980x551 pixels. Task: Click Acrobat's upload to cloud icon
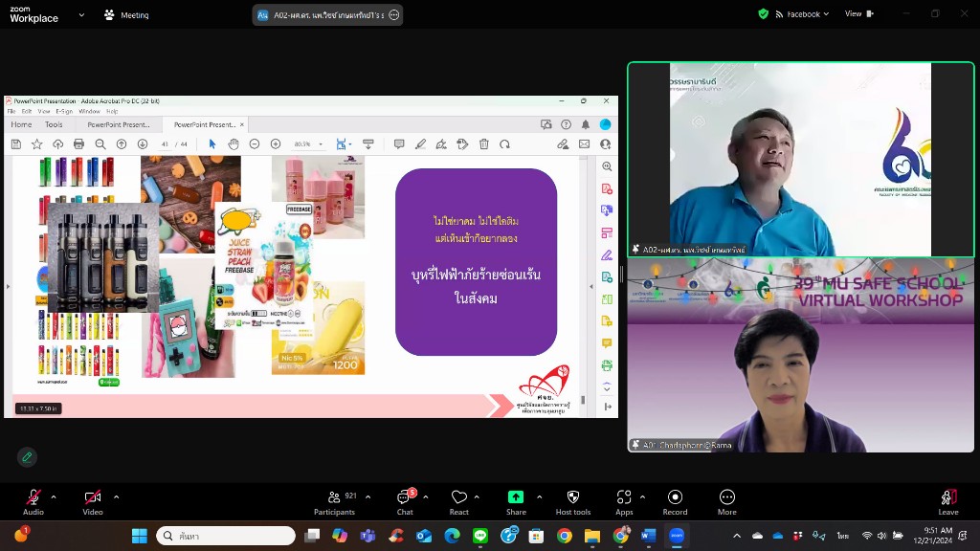pyautogui.click(x=58, y=144)
